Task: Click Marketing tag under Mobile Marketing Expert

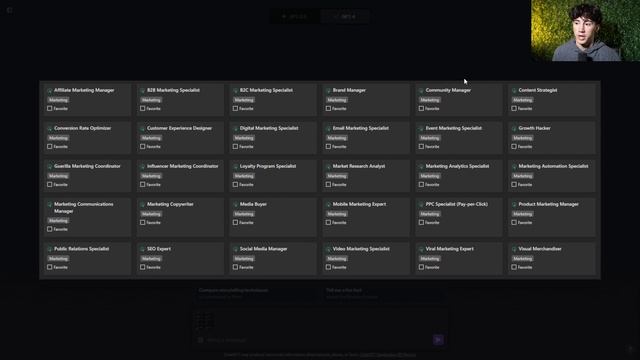Action: (x=337, y=214)
